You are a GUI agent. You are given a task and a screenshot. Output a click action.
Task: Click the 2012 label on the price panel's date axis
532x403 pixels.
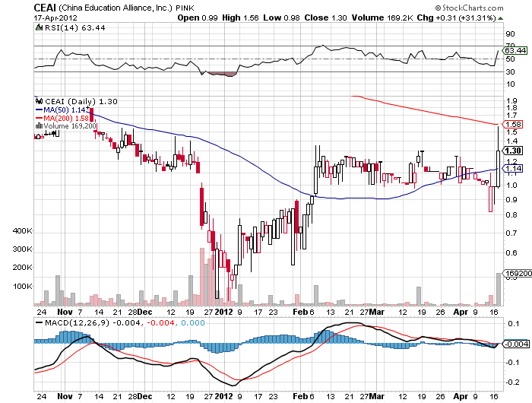pyautogui.click(x=224, y=312)
